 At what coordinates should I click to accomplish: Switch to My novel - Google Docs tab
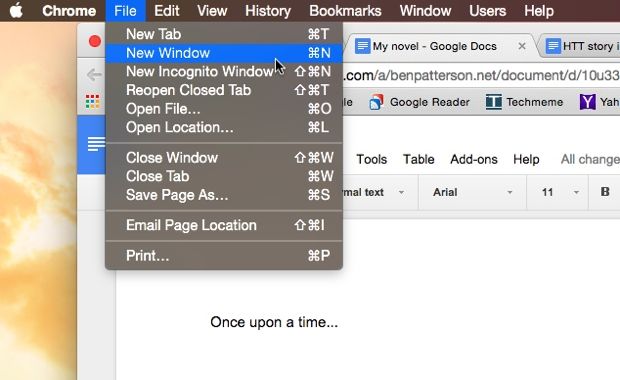tap(434, 46)
